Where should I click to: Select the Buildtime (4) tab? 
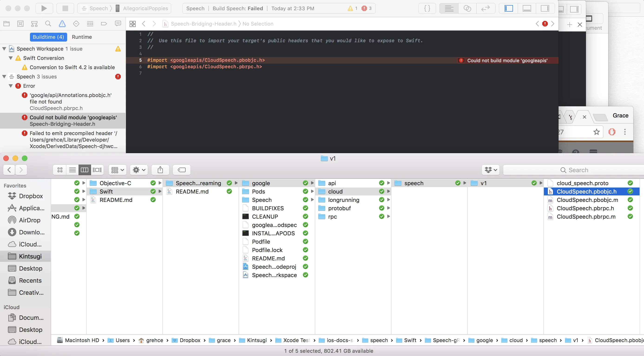coord(49,37)
